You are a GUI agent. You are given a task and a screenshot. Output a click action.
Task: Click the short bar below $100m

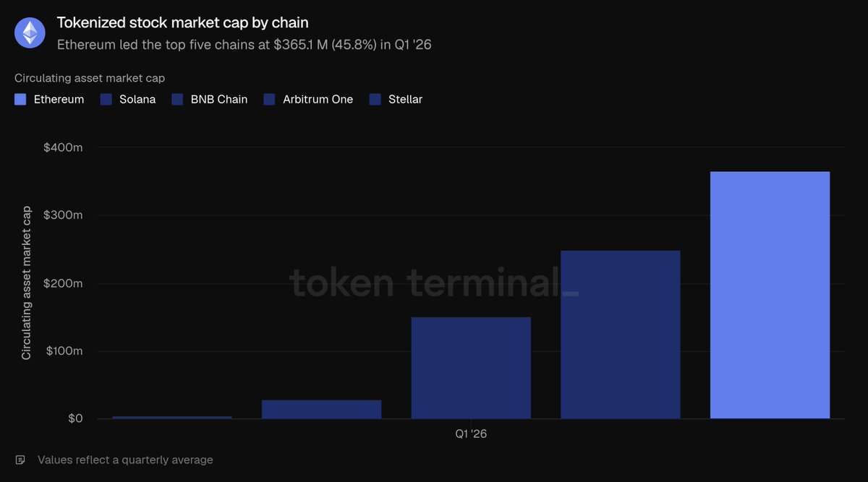tap(321, 409)
